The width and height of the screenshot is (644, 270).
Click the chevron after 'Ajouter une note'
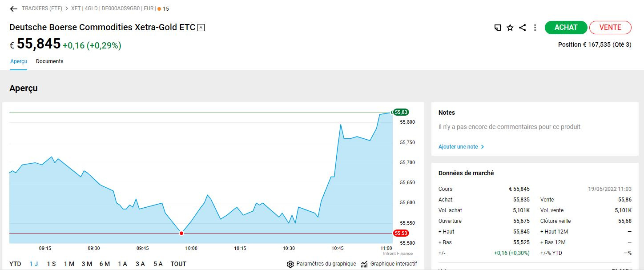tap(483, 147)
